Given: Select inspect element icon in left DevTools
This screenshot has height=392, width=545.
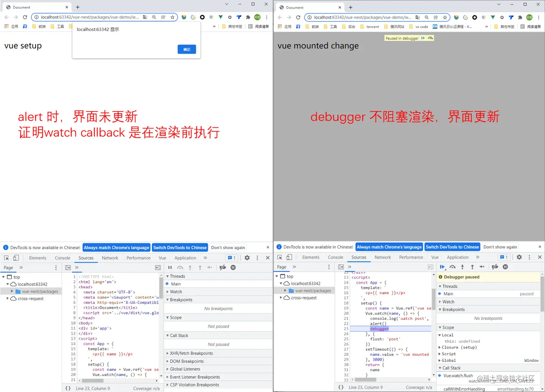Looking at the screenshot, I should [6, 258].
